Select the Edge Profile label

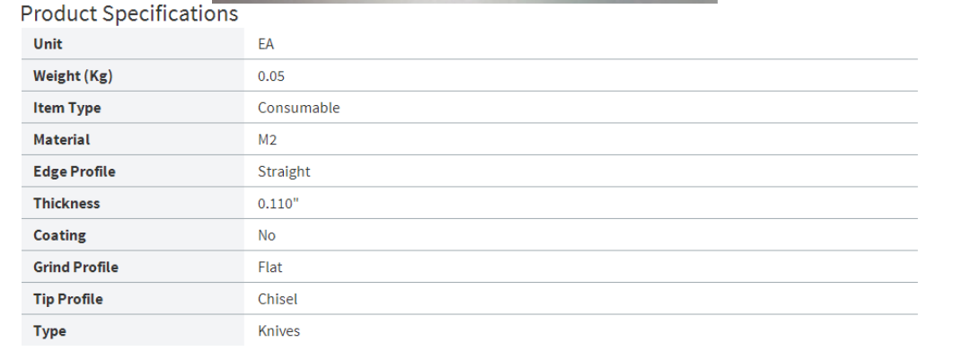[x=75, y=171]
